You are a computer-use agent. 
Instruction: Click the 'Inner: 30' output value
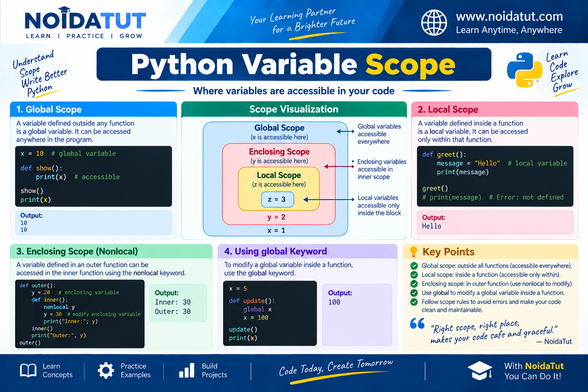pyautogui.click(x=173, y=302)
